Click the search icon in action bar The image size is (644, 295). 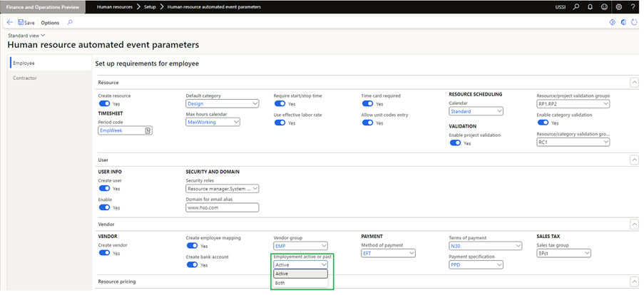click(x=70, y=22)
